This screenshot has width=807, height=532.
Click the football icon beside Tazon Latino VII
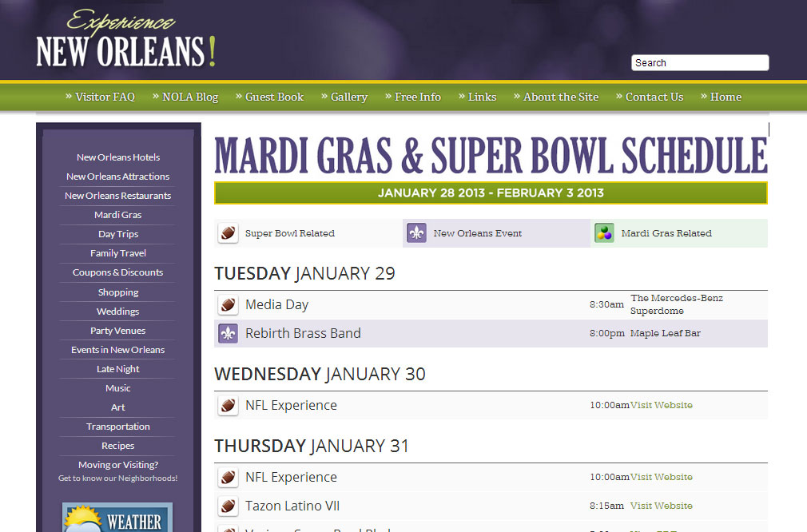tap(228, 506)
